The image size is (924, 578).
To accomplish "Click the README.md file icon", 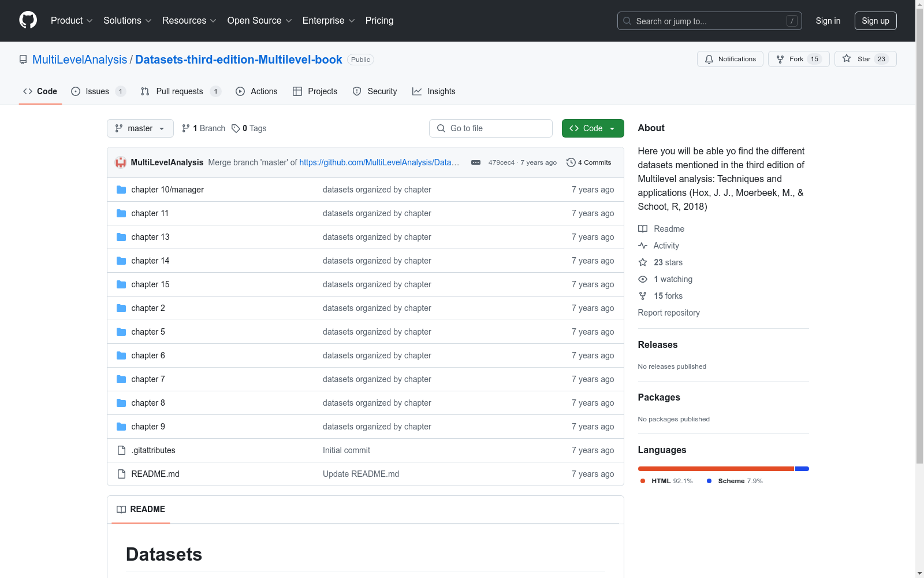I will point(121,474).
